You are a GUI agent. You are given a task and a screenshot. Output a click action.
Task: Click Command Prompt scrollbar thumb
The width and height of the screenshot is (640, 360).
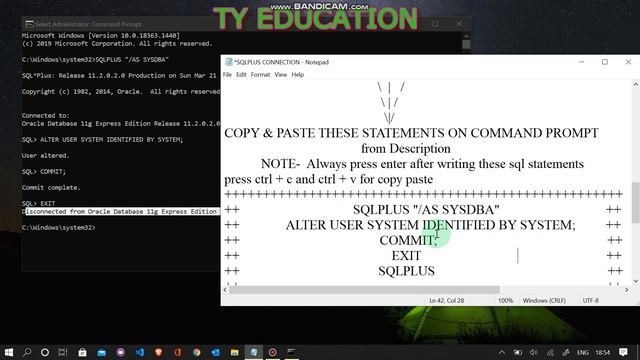point(466,44)
